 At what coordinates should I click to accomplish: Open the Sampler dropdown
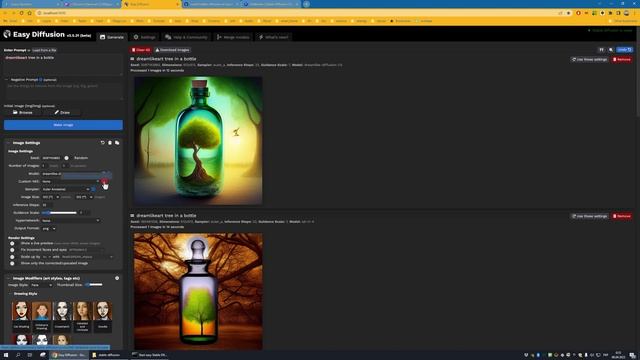tap(66, 189)
